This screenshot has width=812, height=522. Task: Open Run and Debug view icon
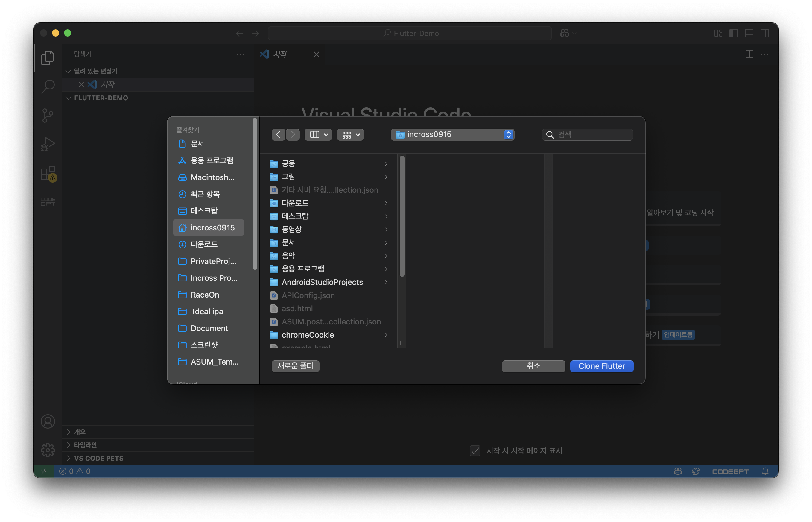coord(48,144)
